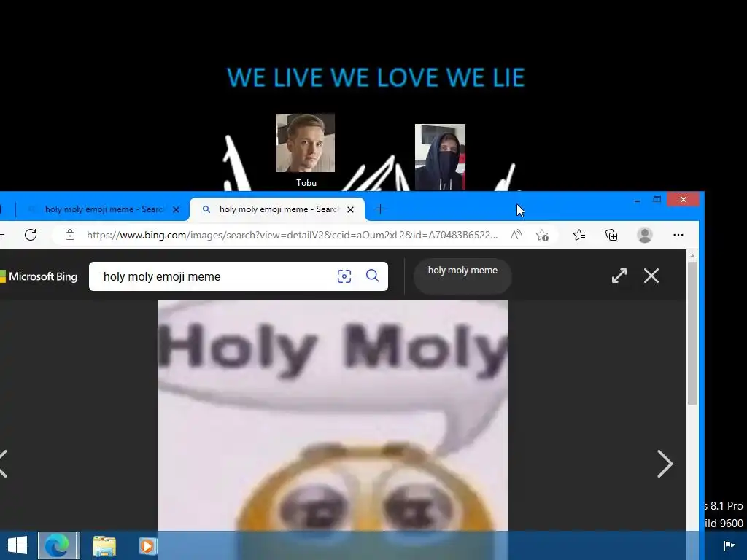
Task: Close the inactive holy moly emoji meme tab
Action: [176, 209]
